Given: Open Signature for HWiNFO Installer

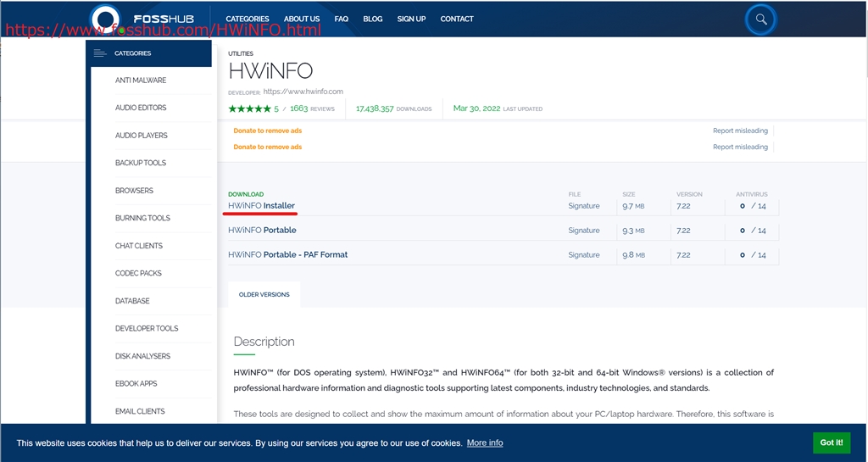Looking at the screenshot, I should click(583, 206).
